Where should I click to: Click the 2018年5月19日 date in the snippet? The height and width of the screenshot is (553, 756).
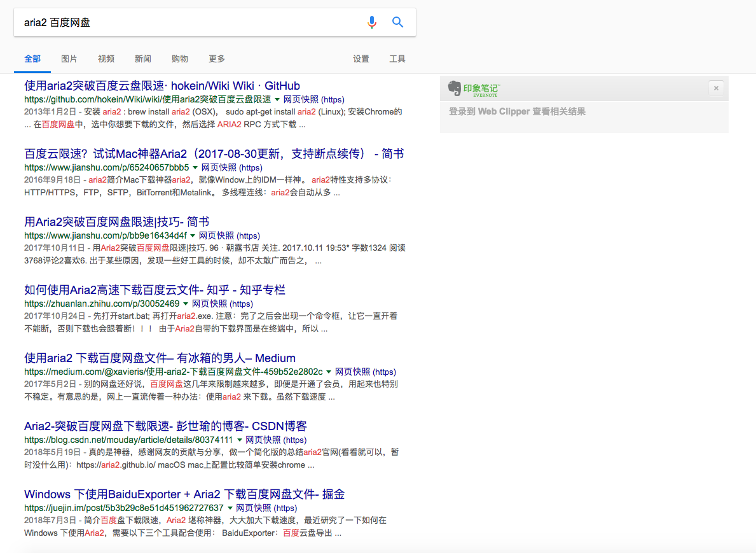coord(53,452)
